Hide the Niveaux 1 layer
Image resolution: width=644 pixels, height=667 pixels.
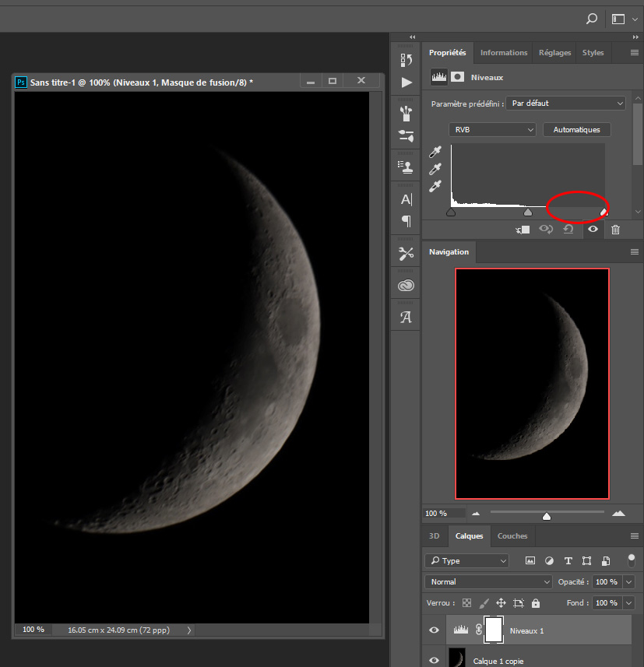435,630
